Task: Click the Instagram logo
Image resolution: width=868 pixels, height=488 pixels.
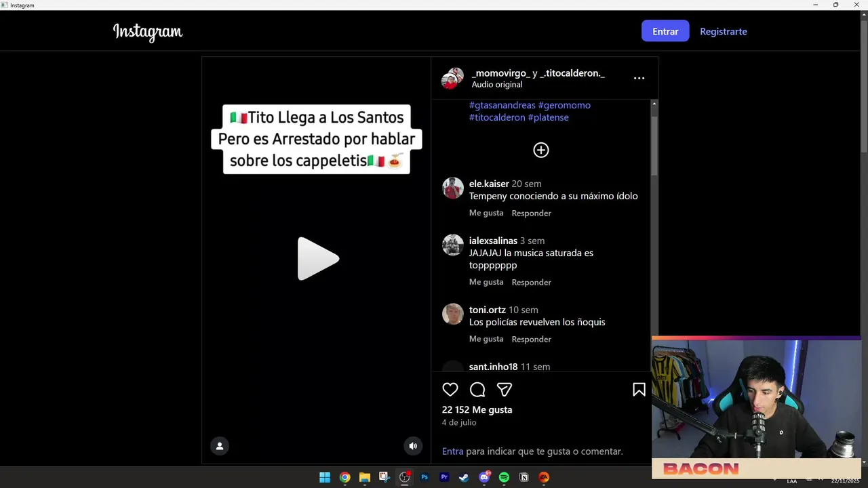Action: (x=148, y=32)
